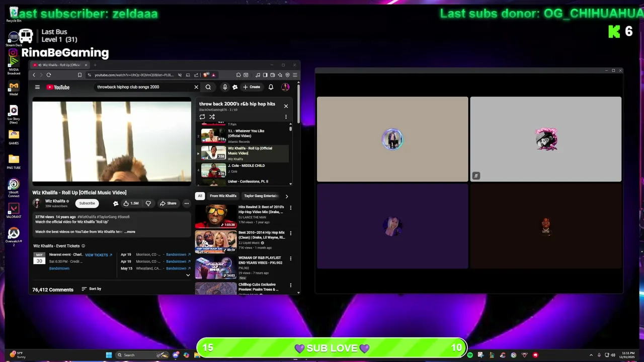644x362 pixels.
Task: Show hidden system tray icons chevron
Action: (591, 355)
